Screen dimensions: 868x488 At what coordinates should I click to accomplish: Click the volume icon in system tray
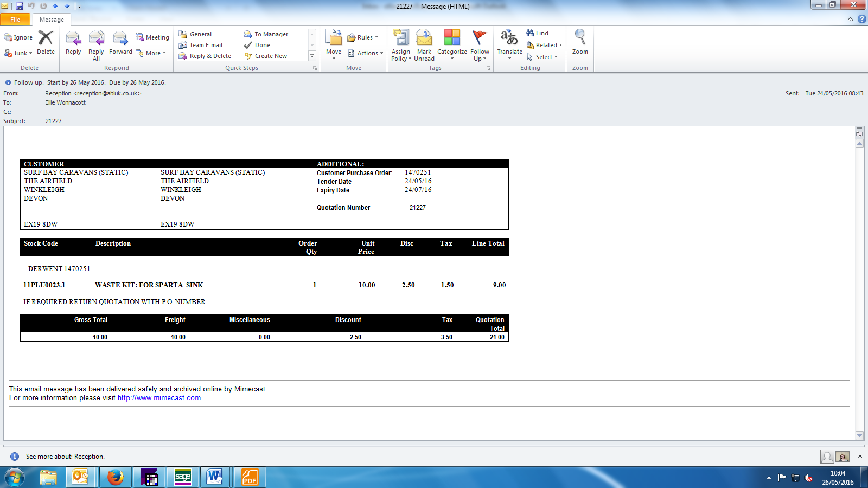[x=808, y=478]
